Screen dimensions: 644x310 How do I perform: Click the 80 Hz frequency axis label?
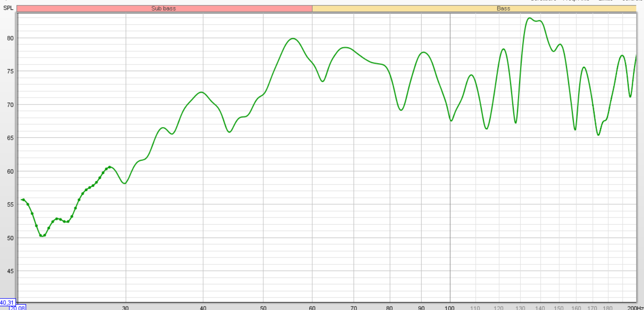(390, 307)
